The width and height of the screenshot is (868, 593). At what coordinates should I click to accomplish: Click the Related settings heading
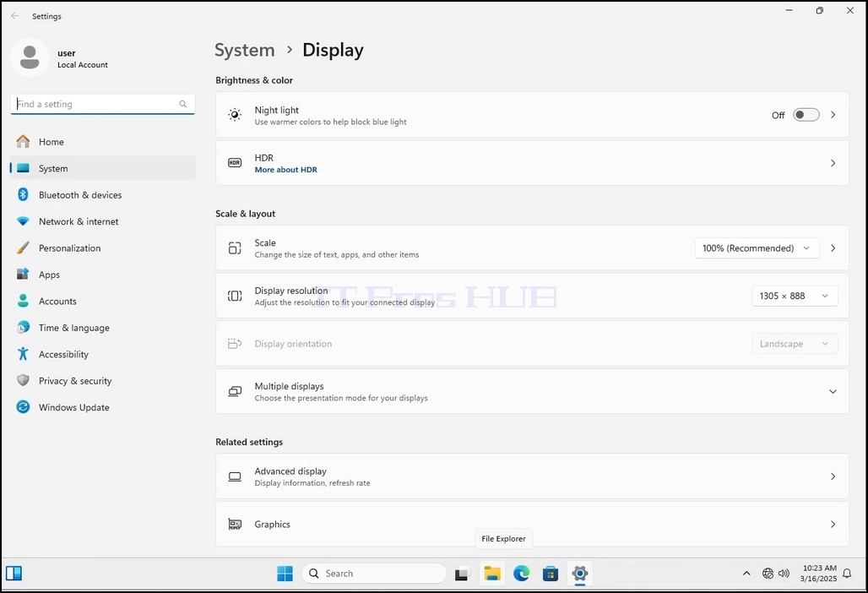coord(249,442)
